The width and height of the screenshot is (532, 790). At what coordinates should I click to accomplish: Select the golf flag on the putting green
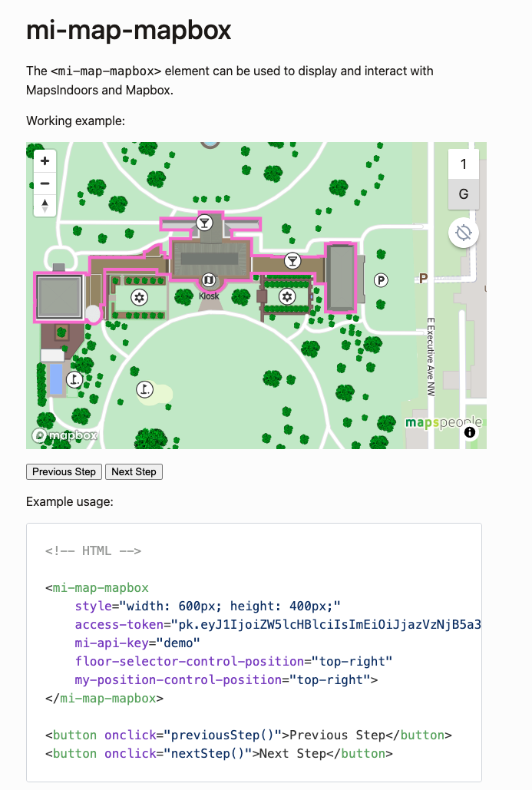pyautogui.click(x=144, y=390)
